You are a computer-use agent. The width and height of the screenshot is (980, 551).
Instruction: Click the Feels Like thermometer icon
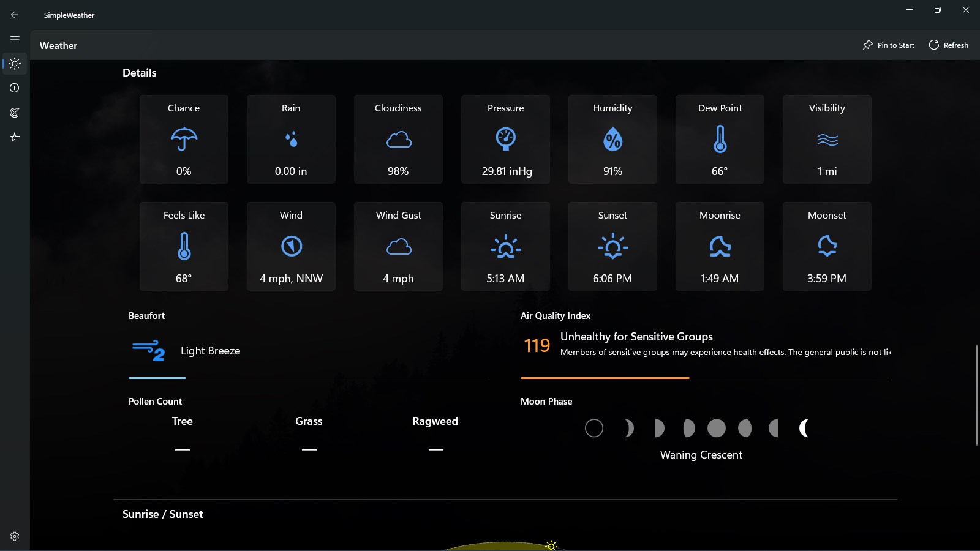point(183,247)
